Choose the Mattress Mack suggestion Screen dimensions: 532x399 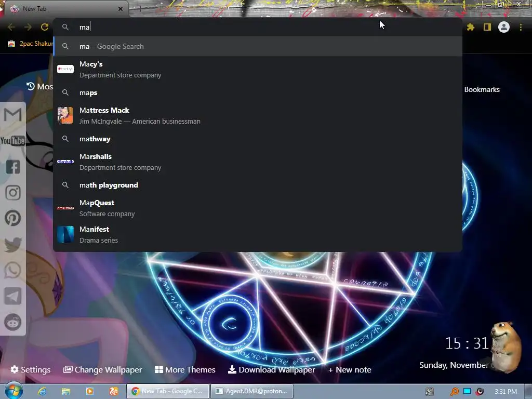coord(258,116)
